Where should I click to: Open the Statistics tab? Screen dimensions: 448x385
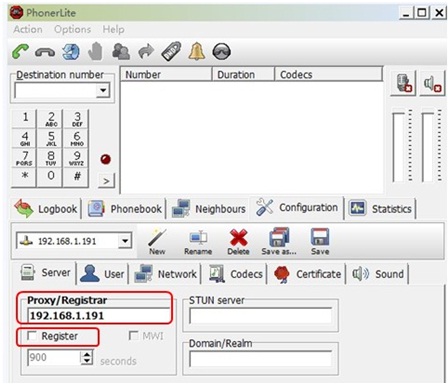tap(380, 209)
